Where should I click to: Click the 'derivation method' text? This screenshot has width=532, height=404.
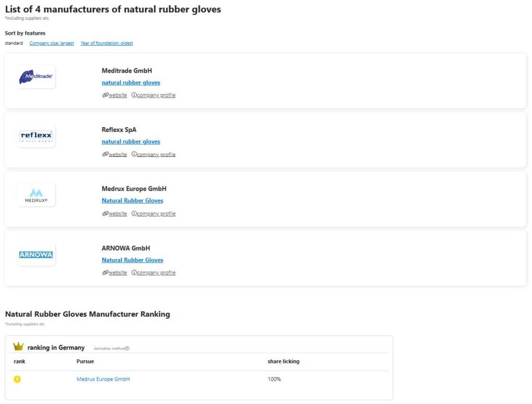[110, 348]
